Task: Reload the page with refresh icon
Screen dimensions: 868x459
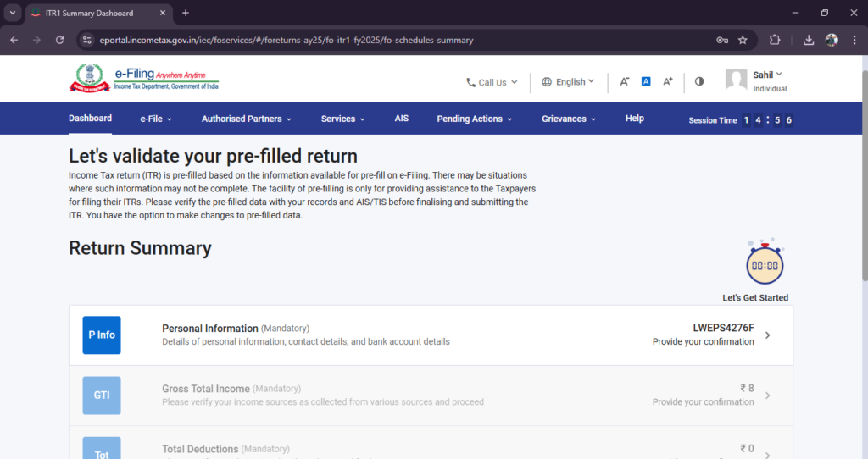Action: coord(60,40)
